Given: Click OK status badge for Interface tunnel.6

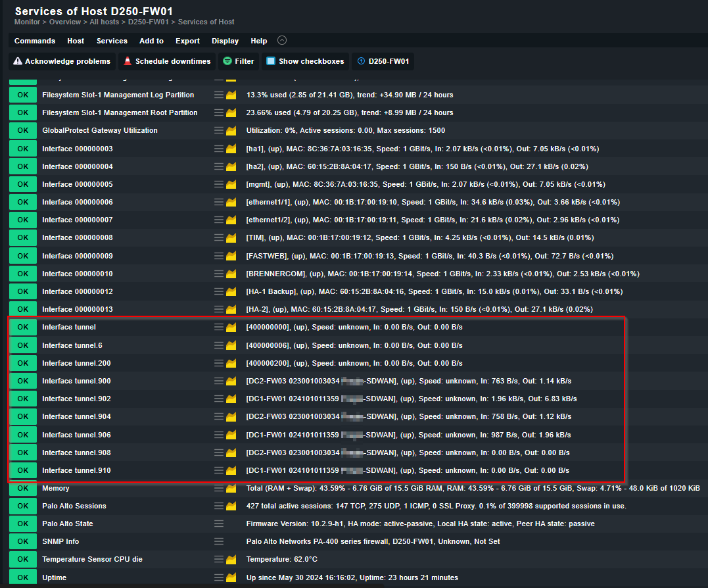Looking at the screenshot, I should point(23,345).
